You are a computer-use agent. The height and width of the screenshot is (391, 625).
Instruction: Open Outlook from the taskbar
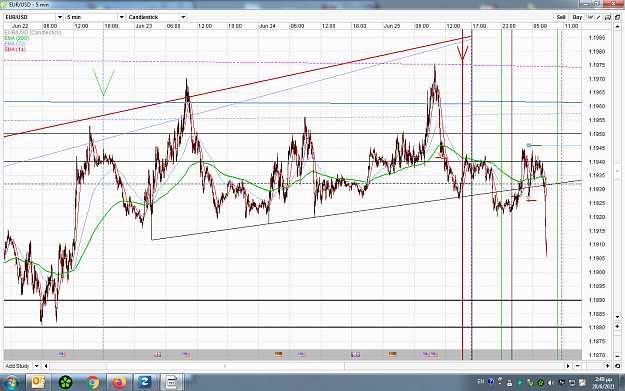(x=38, y=383)
